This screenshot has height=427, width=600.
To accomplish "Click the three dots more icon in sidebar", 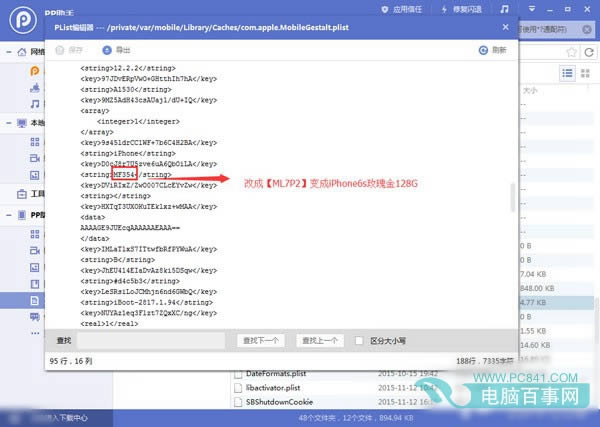I will coord(35,333).
